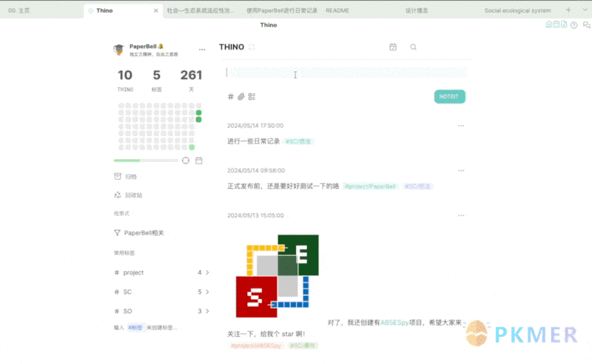Apply the PaperBell相关 filter query

[139, 232]
